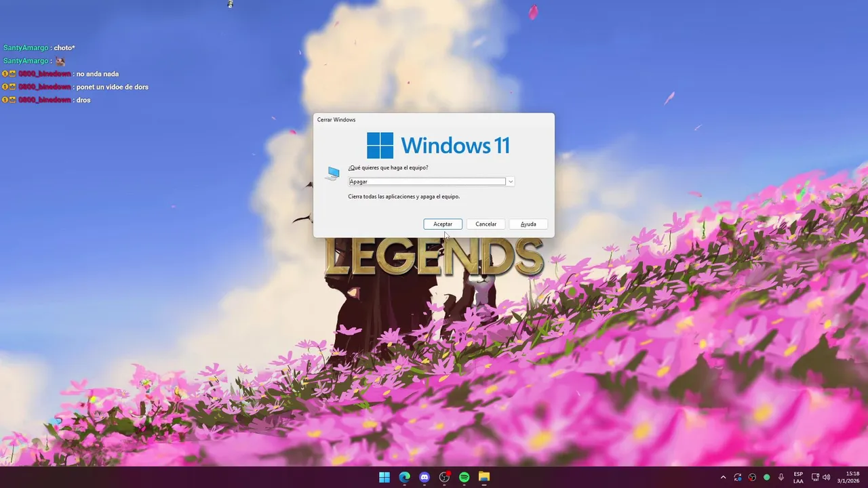
Task: Click the OBS tray icon with red dot
Action: point(752,477)
